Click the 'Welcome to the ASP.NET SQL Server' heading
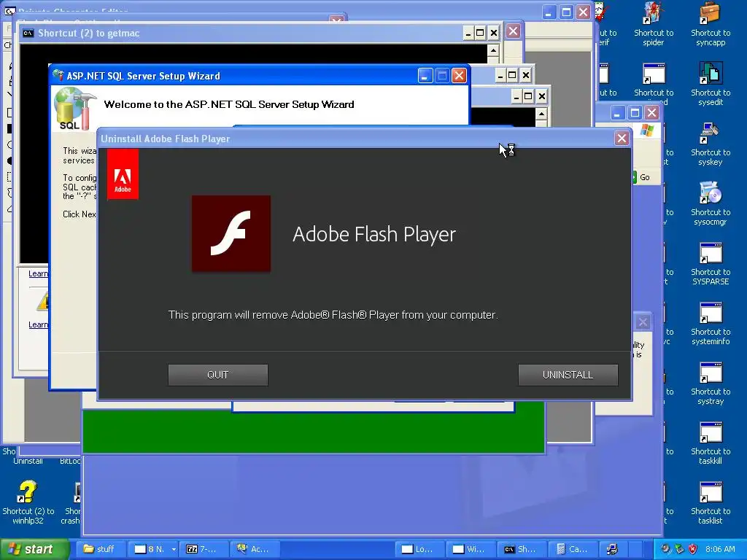Screen dimensions: 747x560 [x=228, y=104]
